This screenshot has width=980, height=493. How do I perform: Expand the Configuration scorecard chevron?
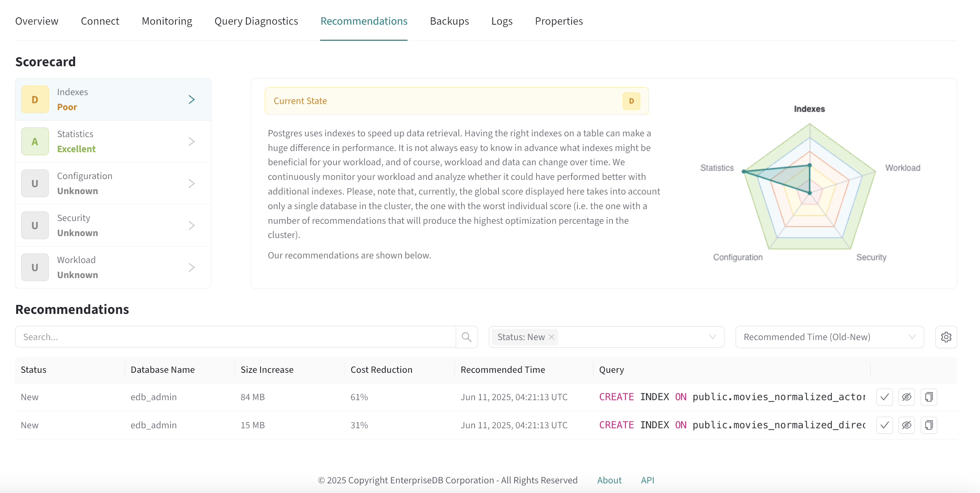[191, 183]
